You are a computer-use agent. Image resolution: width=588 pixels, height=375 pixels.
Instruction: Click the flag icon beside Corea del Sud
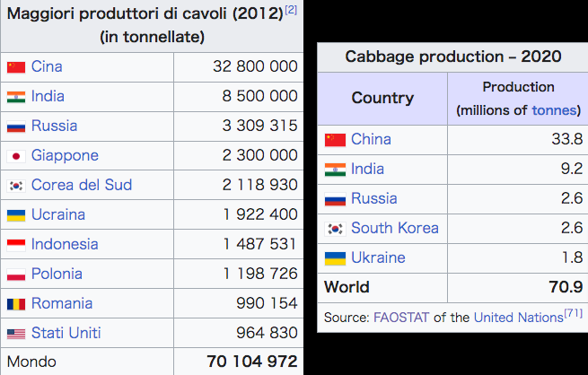tap(15, 186)
